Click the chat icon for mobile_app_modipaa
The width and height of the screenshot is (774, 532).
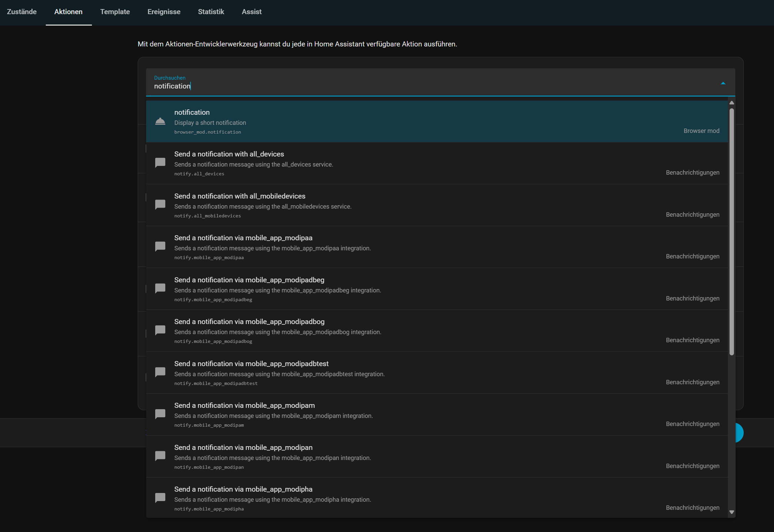tap(160, 247)
